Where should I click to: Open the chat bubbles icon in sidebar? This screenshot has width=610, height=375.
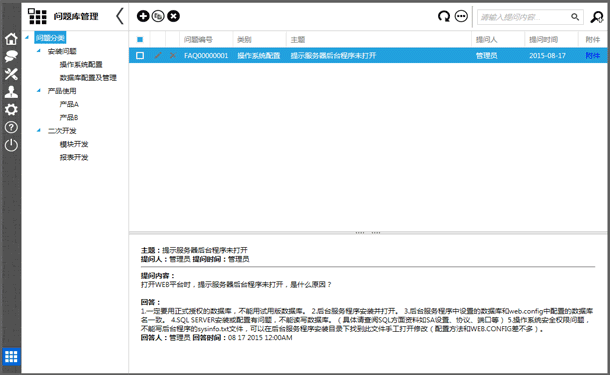[x=11, y=56]
